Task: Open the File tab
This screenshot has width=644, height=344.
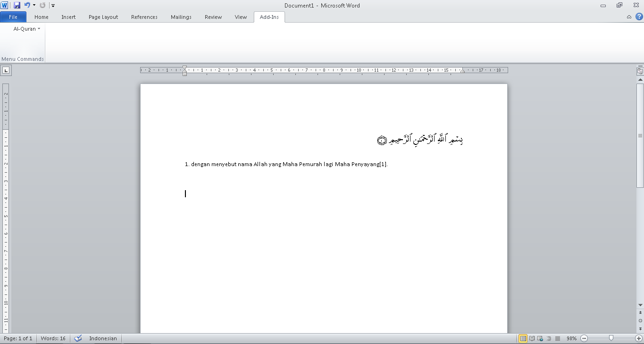Action: tap(13, 17)
